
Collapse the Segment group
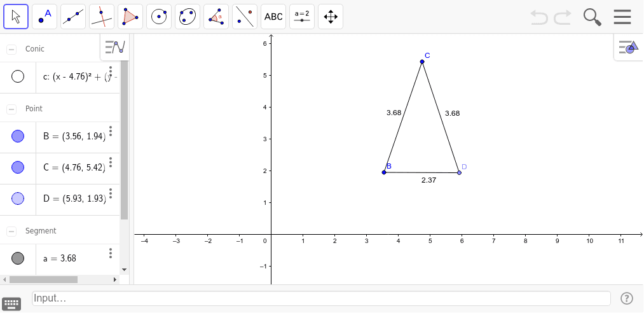[x=11, y=232]
